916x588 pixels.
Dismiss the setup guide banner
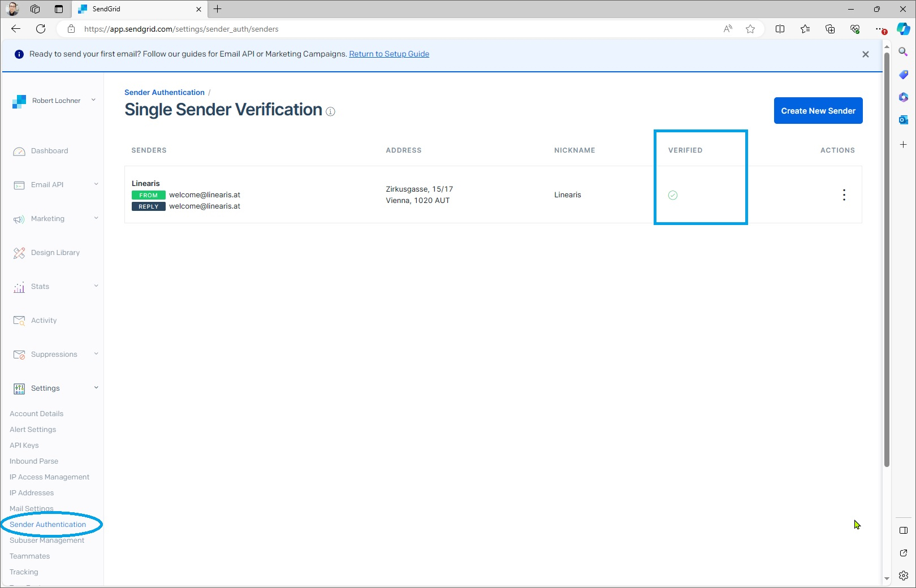coord(865,54)
